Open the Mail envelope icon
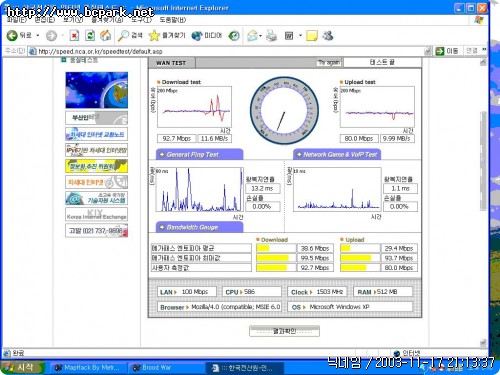Screen dimensions: 500x375 [x=253, y=35]
